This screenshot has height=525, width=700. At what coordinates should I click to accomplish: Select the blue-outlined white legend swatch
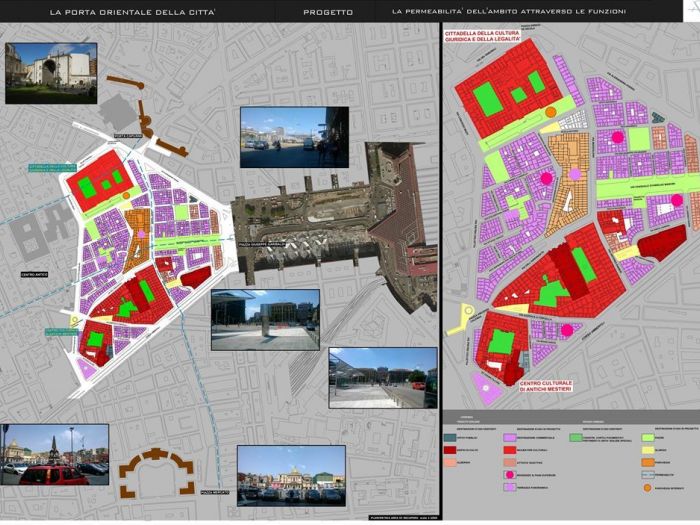point(647,475)
